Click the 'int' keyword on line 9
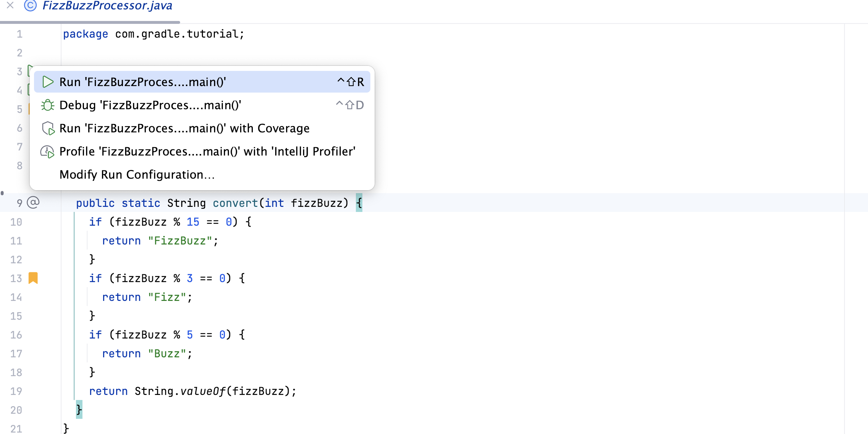868x434 pixels. [275, 203]
